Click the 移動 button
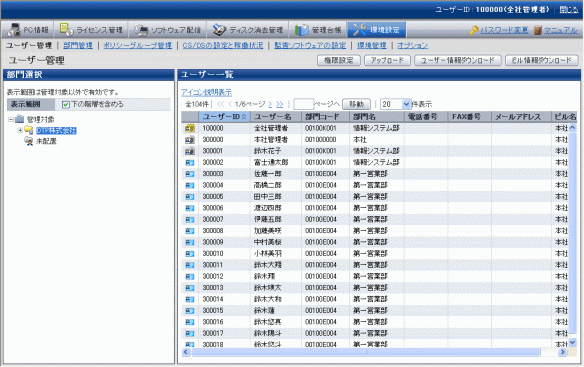This screenshot has width=584, height=367. (x=356, y=104)
